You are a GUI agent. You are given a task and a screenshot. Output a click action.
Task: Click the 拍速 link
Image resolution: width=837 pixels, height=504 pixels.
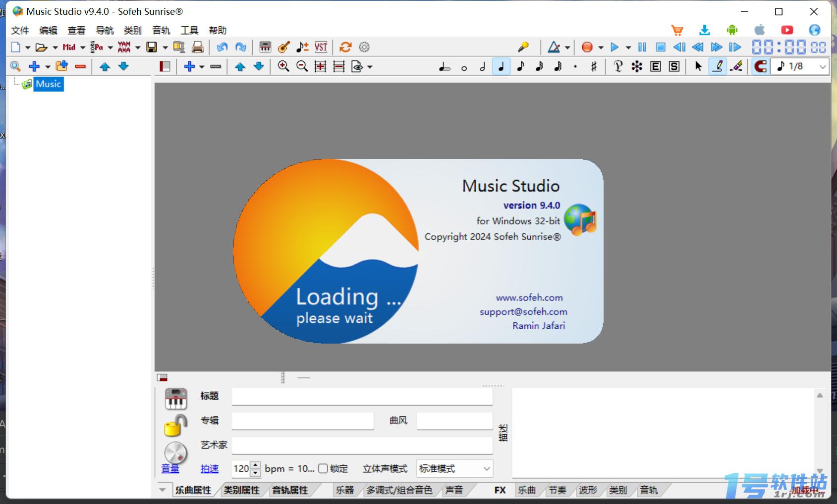coord(209,468)
